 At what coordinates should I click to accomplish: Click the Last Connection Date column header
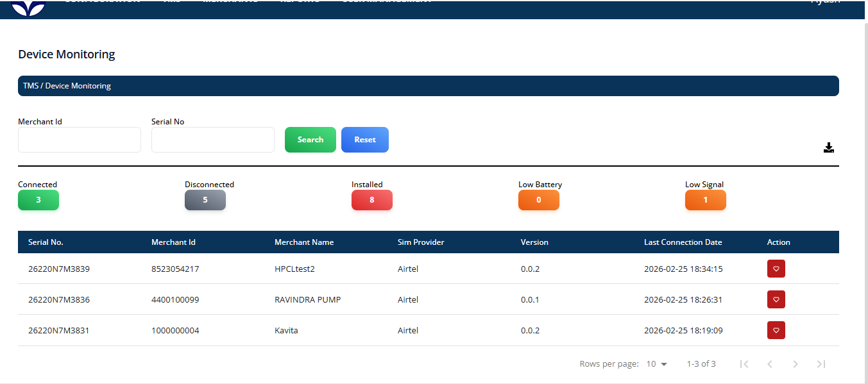(683, 242)
